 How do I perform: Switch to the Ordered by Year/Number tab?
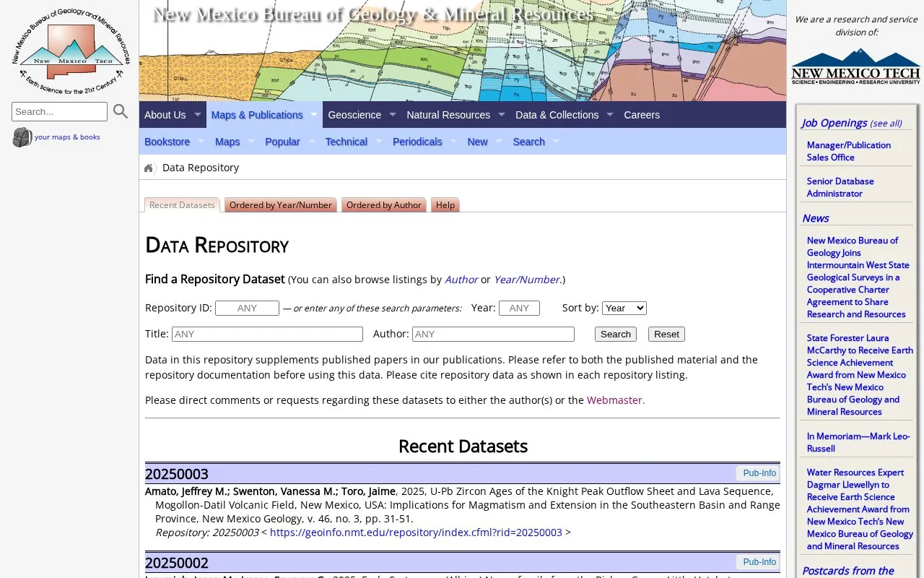coord(281,205)
